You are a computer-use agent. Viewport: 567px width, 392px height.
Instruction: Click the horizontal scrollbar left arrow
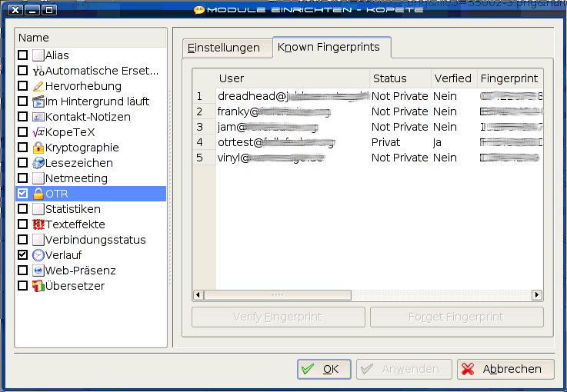[x=198, y=295]
